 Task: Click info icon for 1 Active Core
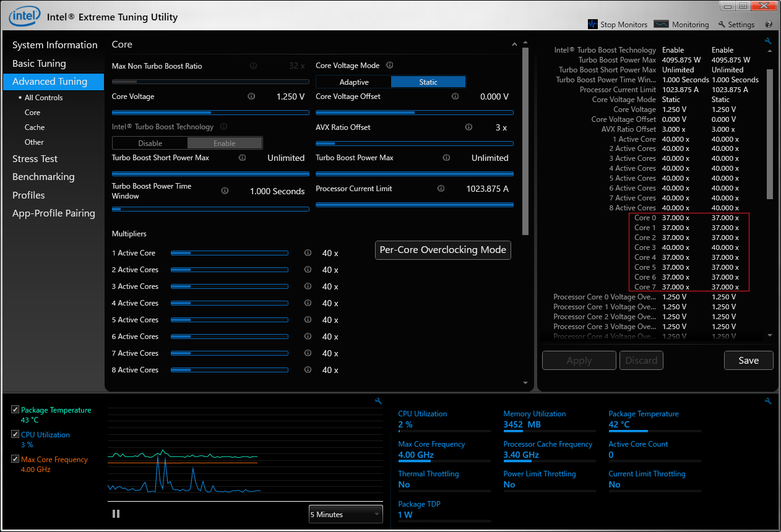click(308, 253)
